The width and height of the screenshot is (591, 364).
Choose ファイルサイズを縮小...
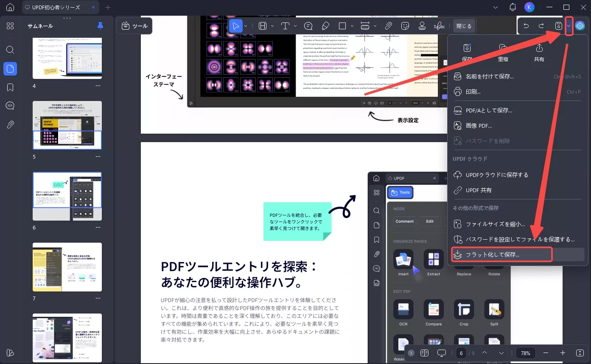tap(518, 224)
